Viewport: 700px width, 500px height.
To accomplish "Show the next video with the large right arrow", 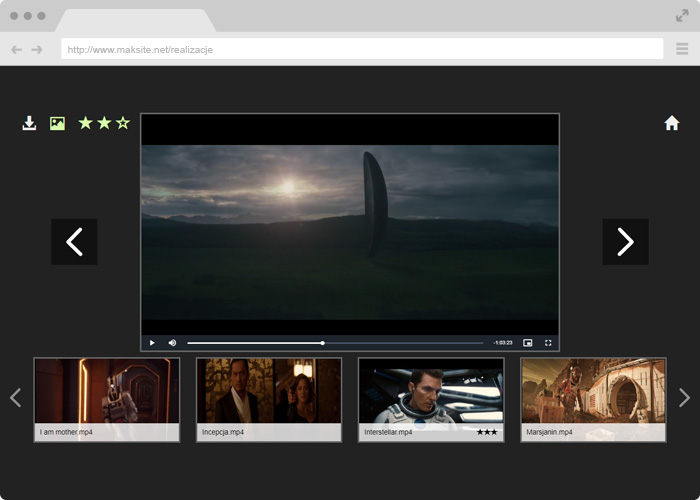I will point(625,242).
